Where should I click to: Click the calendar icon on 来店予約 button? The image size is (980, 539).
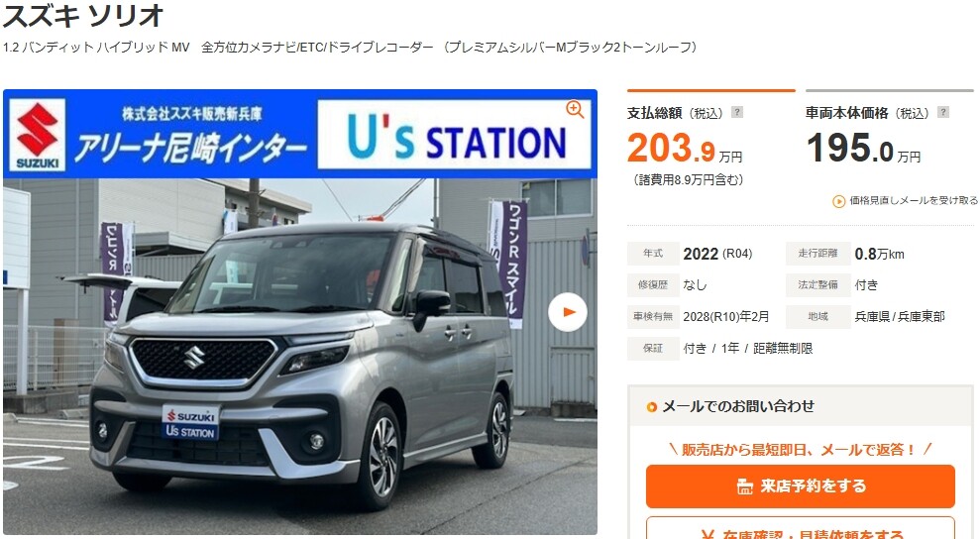(744, 486)
